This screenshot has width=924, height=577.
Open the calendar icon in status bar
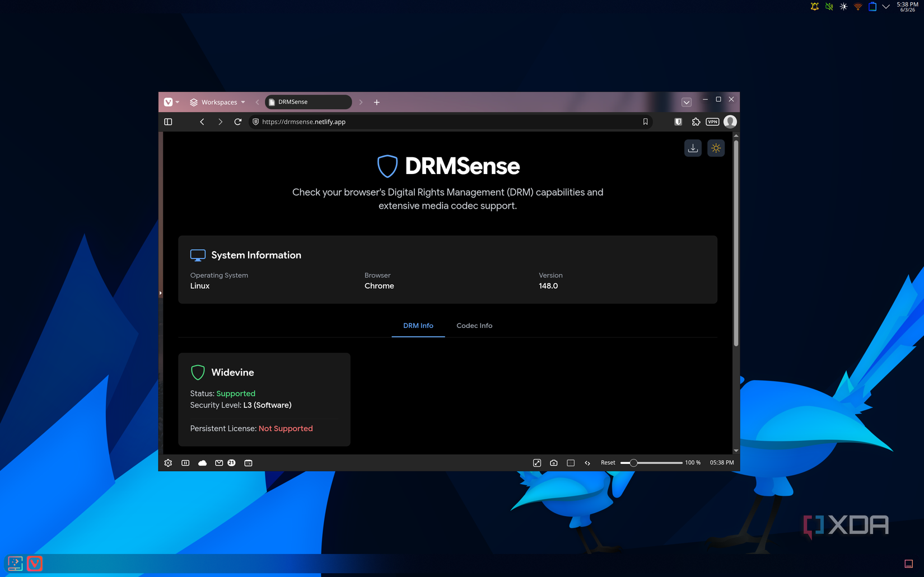point(249,463)
